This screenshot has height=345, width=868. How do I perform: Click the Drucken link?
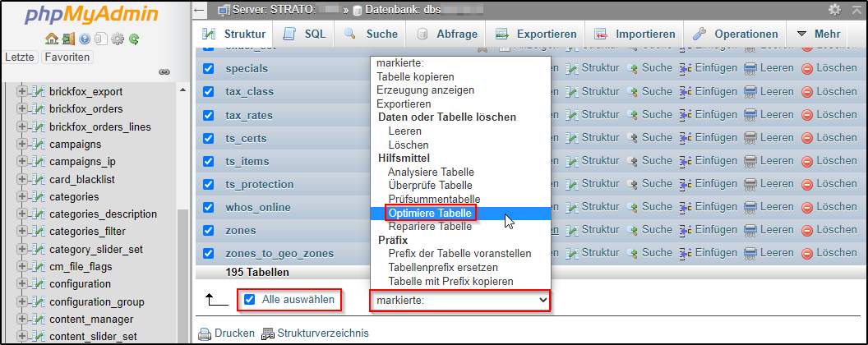[x=235, y=333]
